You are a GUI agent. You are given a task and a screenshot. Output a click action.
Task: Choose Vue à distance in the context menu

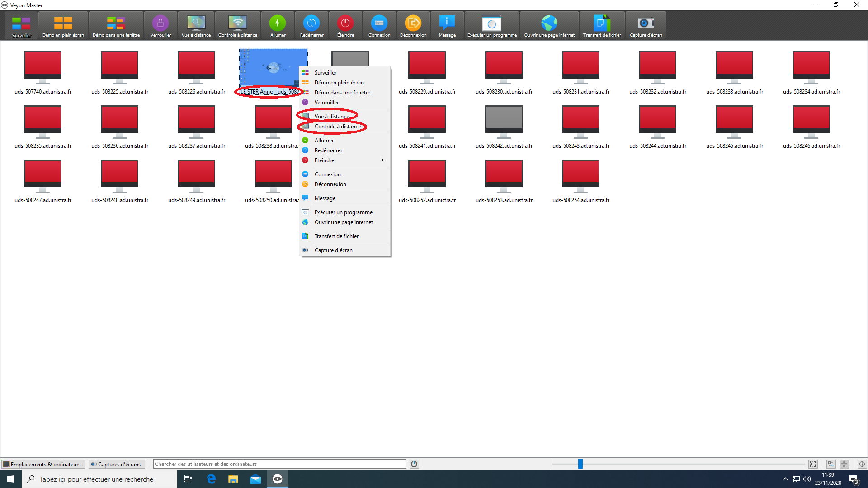coord(331,117)
